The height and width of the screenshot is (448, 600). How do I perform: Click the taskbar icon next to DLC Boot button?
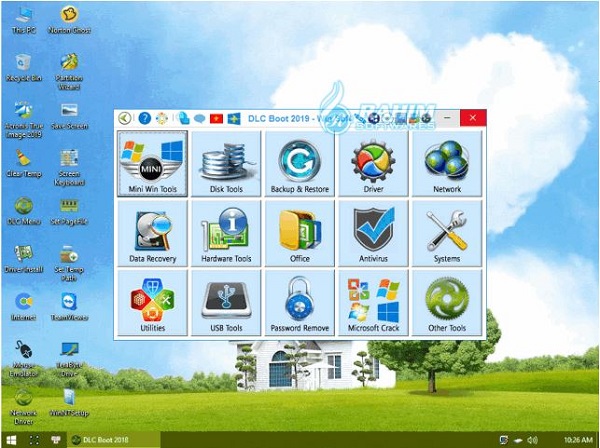pyautogui.click(x=56, y=440)
